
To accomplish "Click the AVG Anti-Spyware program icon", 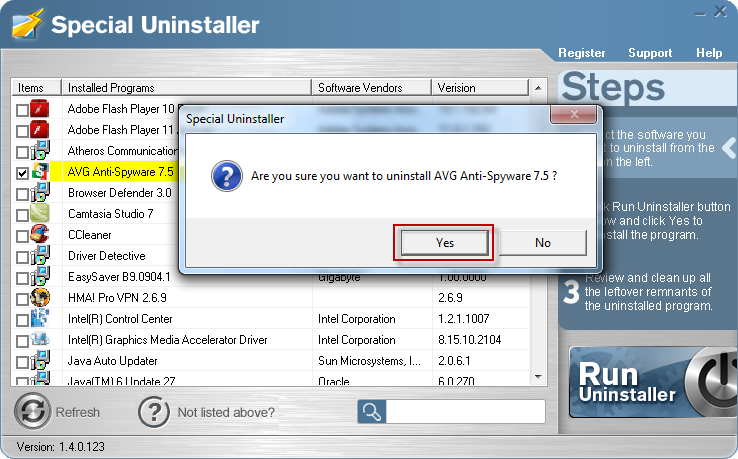I will (40, 171).
